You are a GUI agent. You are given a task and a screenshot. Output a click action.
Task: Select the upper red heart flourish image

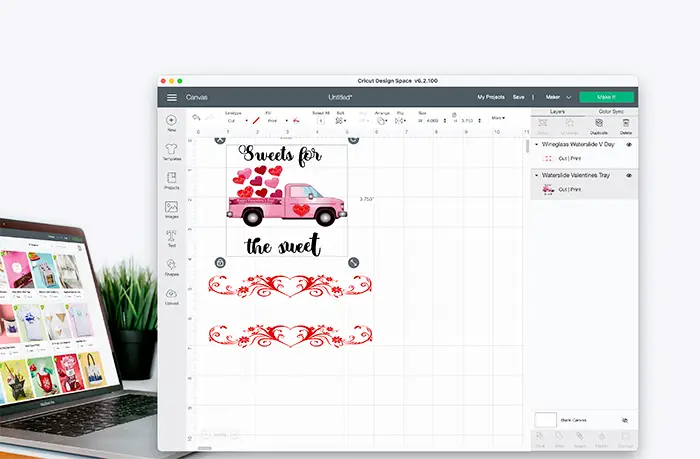point(290,286)
